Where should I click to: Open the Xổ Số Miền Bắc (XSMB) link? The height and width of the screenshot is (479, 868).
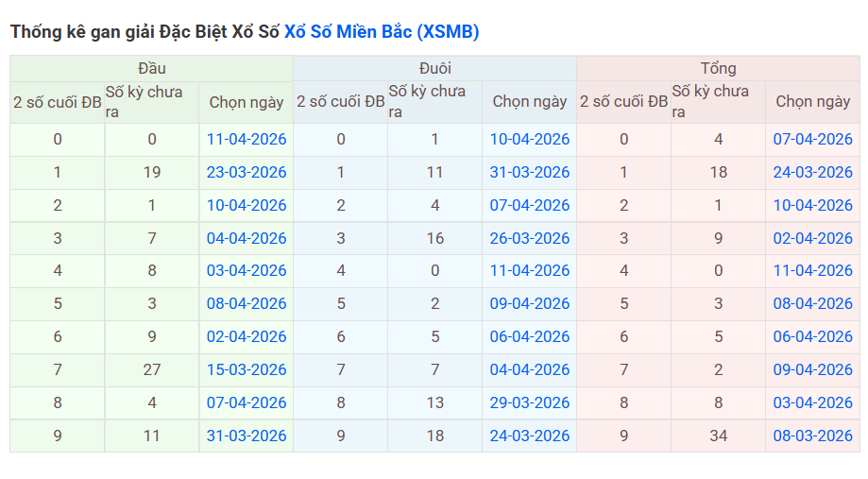[x=382, y=31]
